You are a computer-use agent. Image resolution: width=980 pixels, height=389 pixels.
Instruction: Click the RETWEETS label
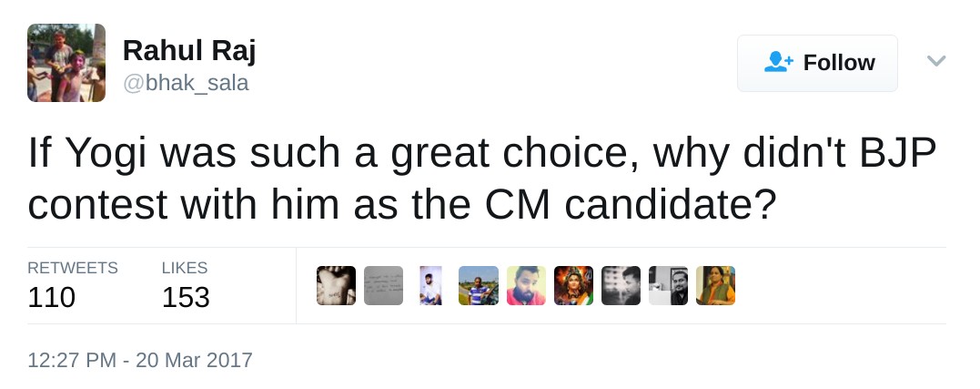[x=73, y=268]
